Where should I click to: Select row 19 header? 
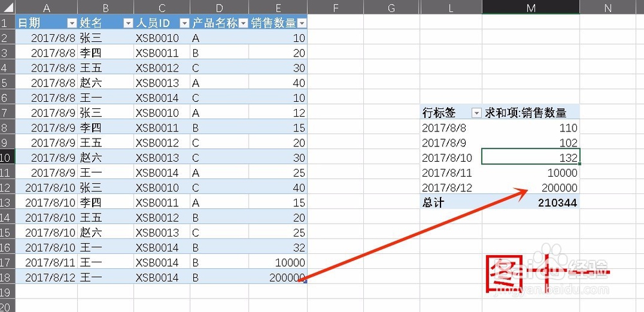7,292
